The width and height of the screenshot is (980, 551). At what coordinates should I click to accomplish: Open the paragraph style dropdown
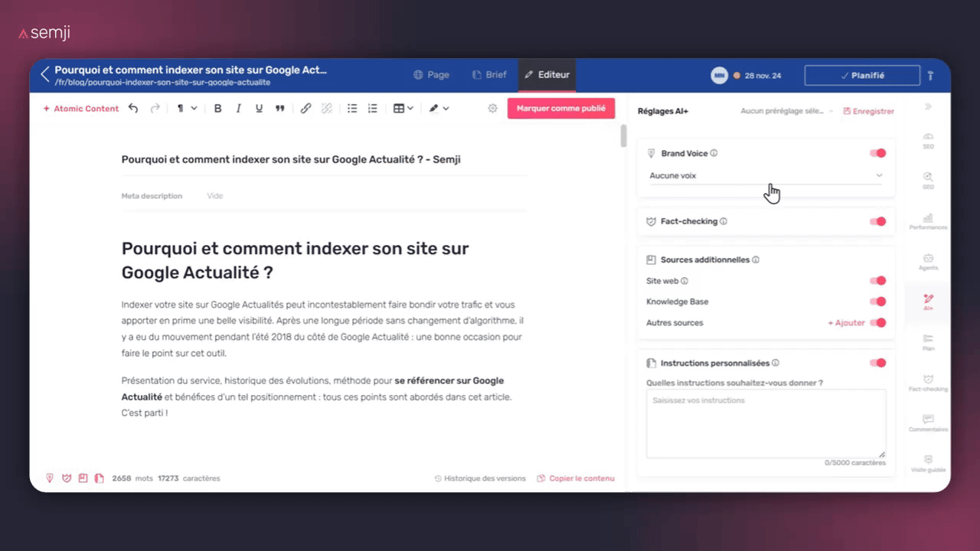click(x=186, y=108)
